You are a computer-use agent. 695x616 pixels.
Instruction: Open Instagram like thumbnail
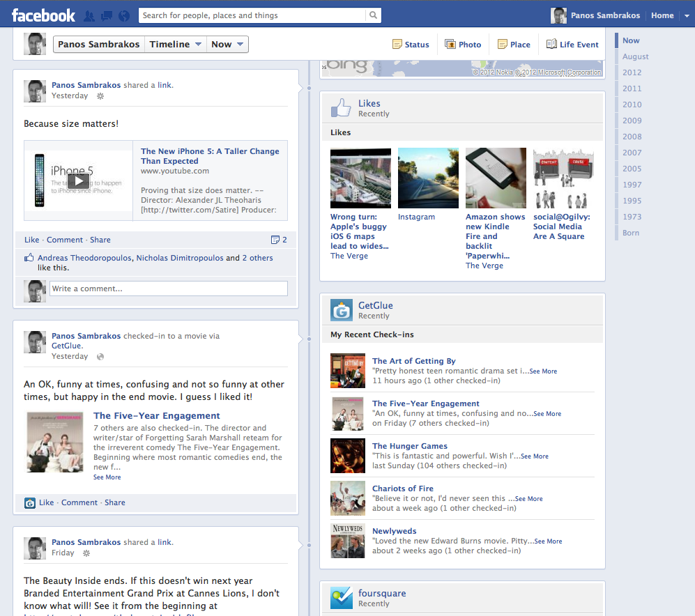coord(428,178)
